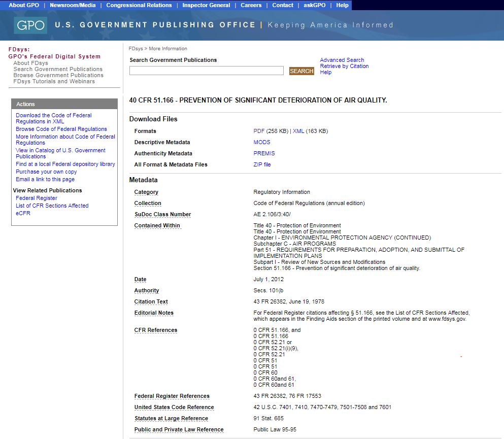Screen dimensions: 504x439
Task: Email a link to this page
Action: (45, 179)
